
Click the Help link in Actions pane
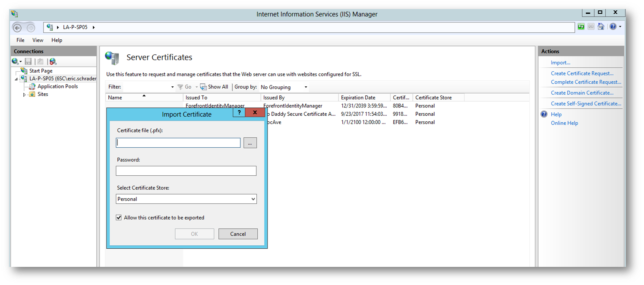click(556, 114)
